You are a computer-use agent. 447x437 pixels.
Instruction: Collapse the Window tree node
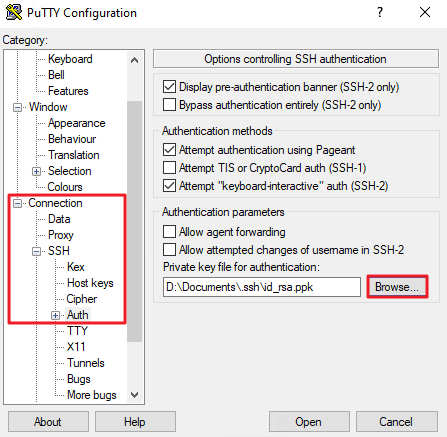tap(17, 107)
